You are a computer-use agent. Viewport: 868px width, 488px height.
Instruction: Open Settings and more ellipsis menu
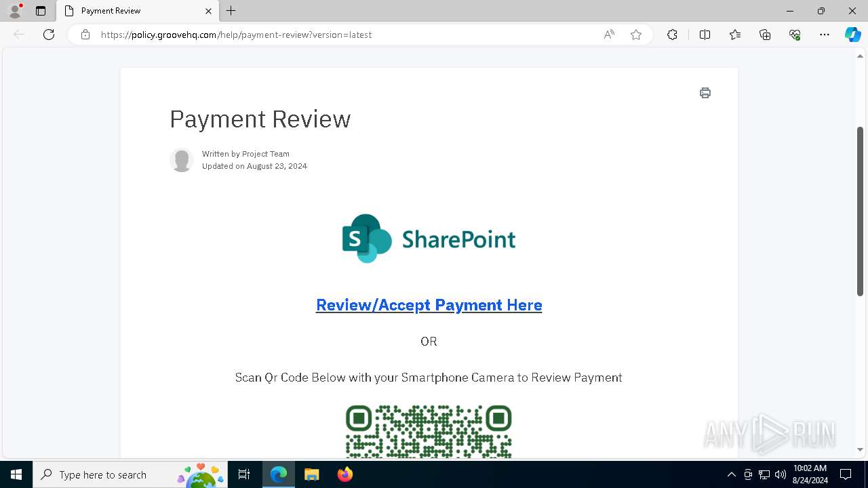tap(825, 35)
